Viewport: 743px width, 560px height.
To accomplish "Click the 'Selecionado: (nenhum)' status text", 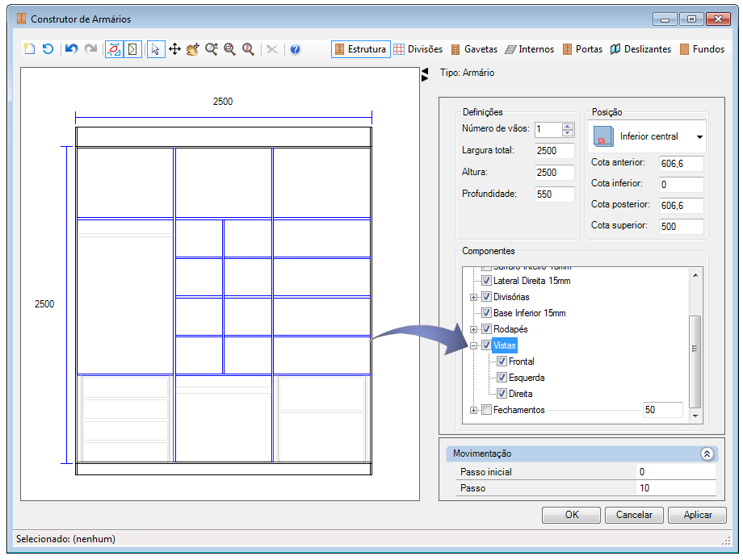I will point(66,539).
